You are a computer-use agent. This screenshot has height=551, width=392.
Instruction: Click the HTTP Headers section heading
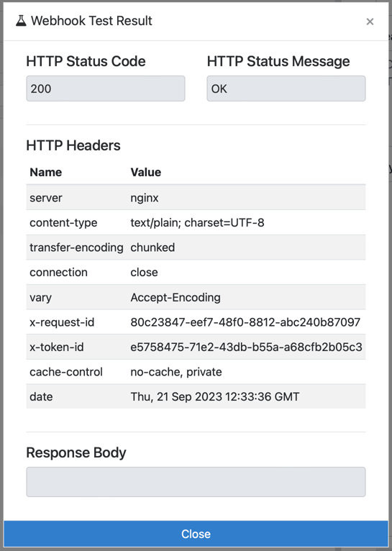click(x=73, y=145)
